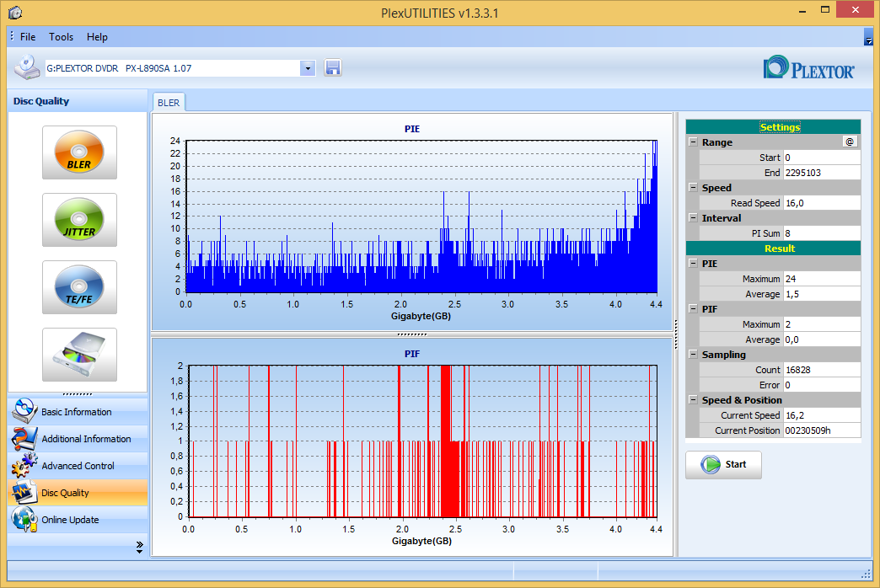Click the save results floppy icon

[333, 68]
